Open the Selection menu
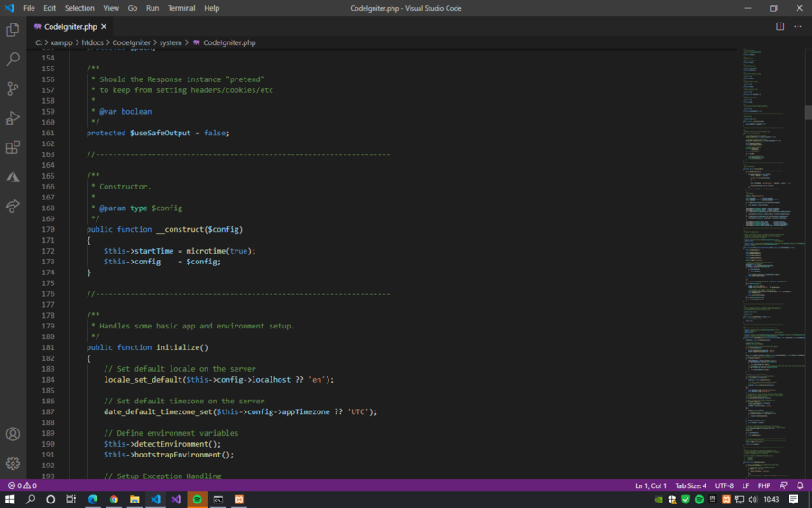The height and width of the screenshot is (508, 812). tap(79, 8)
